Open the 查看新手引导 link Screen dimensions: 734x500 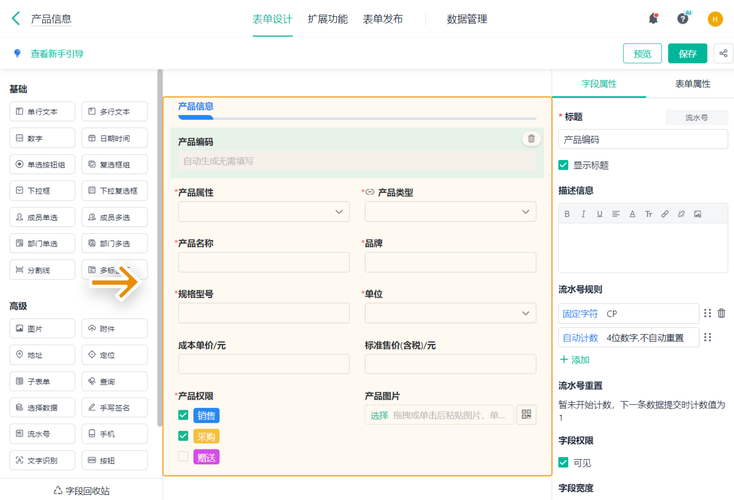57,54
